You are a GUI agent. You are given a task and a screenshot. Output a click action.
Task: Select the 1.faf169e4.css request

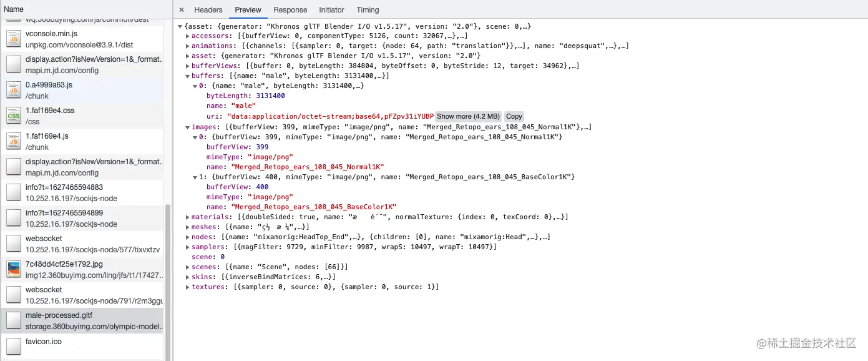pos(82,116)
